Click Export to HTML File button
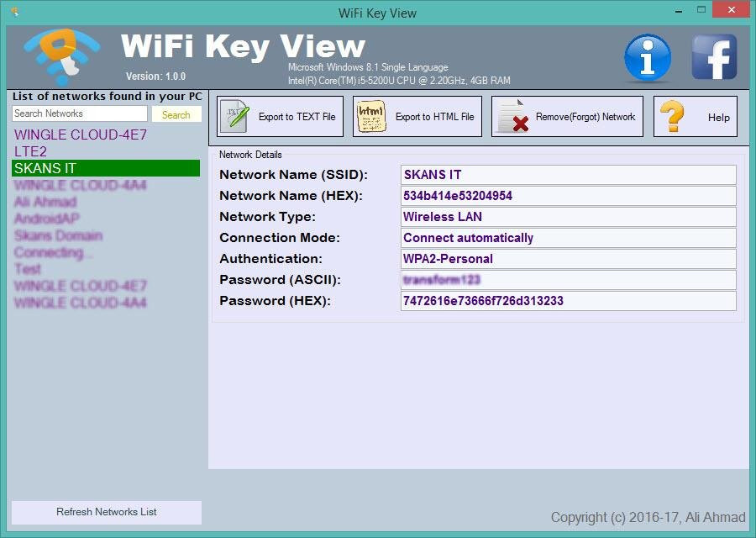Image resolution: width=756 pixels, height=538 pixels. coord(417,116)
